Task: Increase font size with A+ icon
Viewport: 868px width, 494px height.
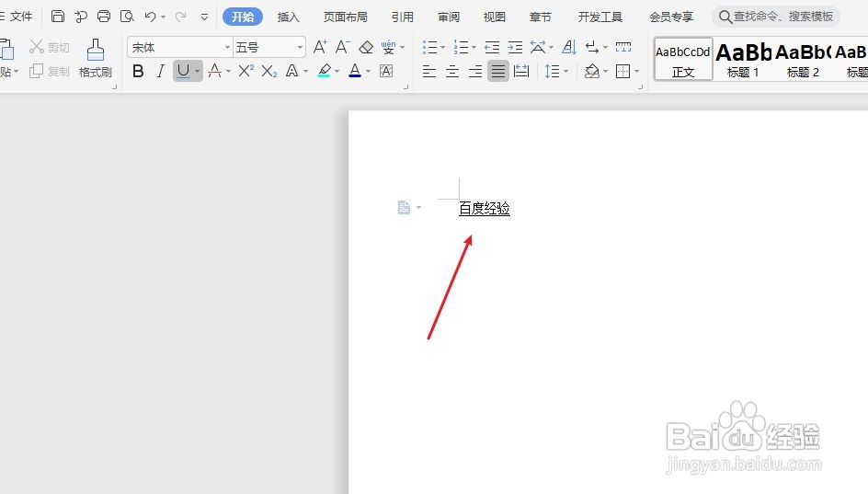Action: [320, 47]
